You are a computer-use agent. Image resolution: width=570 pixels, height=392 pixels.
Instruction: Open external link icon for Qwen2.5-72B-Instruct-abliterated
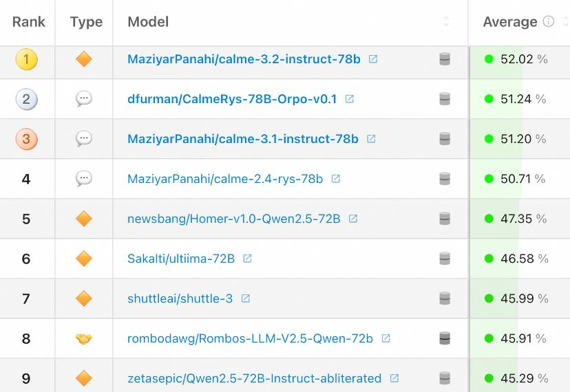tap(394, 378)
